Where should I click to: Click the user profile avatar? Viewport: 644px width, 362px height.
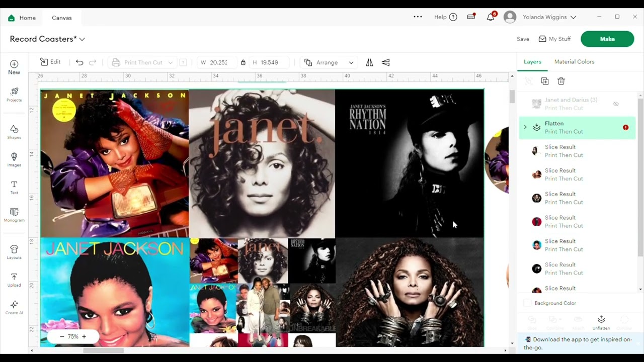point(510,17)
